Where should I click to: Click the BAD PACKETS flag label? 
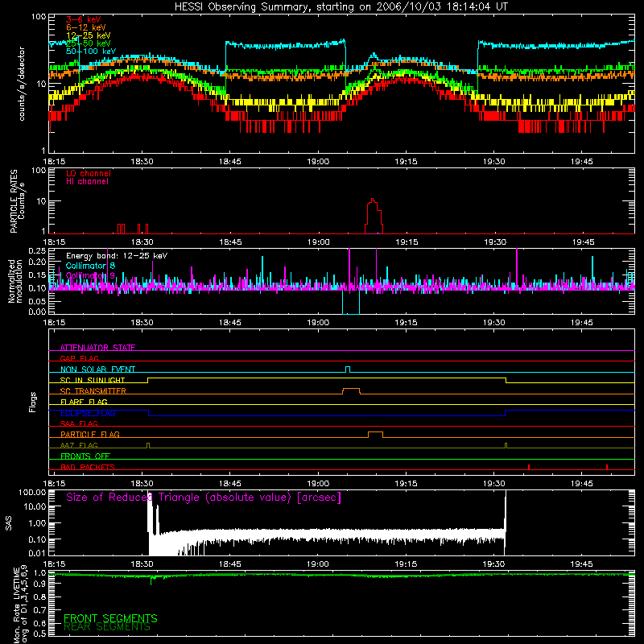pyautogui.click(x=88, y=467)
